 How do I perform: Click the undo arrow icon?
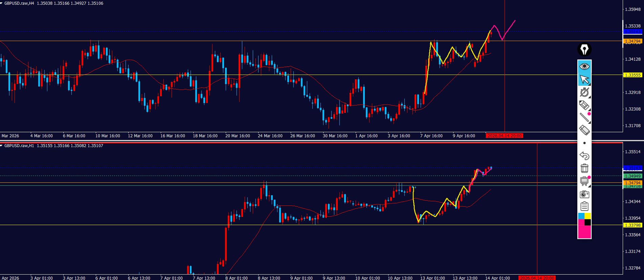pyautogui.click(x=584, y=156)
